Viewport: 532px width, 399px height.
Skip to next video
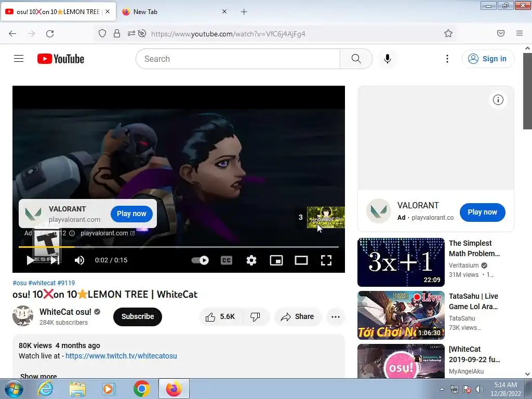coord(55,260)
